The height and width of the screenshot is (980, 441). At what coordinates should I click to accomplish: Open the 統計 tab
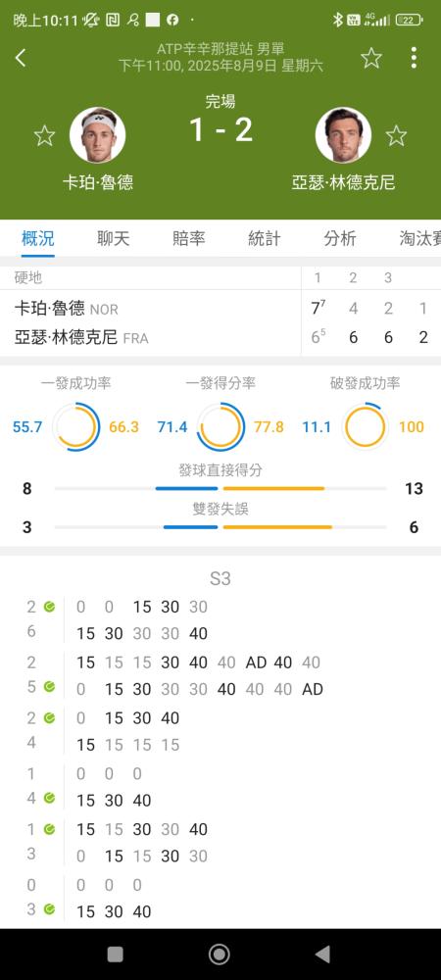coord(265,238)
